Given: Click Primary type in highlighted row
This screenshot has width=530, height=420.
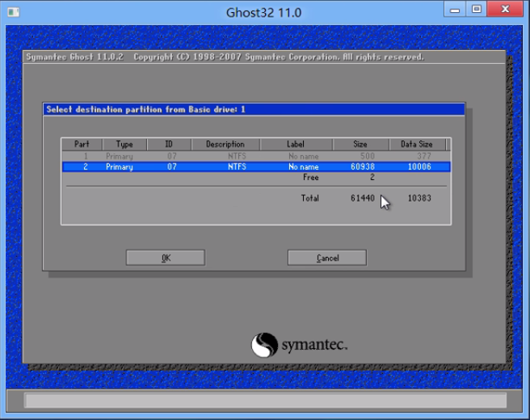Looking at the screenshot, I should [120, 166].
